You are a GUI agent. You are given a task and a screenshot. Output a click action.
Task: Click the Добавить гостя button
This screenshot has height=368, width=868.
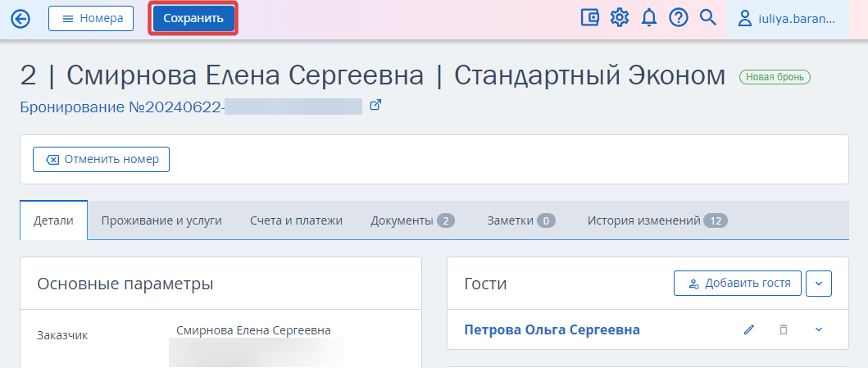pyautogui.click(x=738, y=284)
